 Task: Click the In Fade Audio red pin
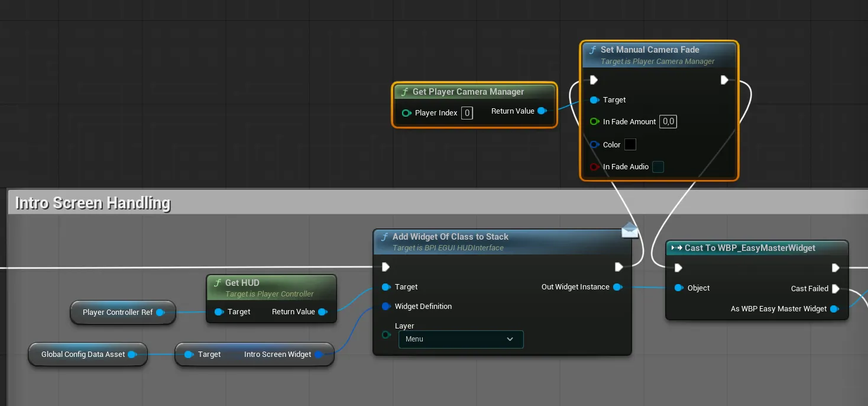point(594,167)
